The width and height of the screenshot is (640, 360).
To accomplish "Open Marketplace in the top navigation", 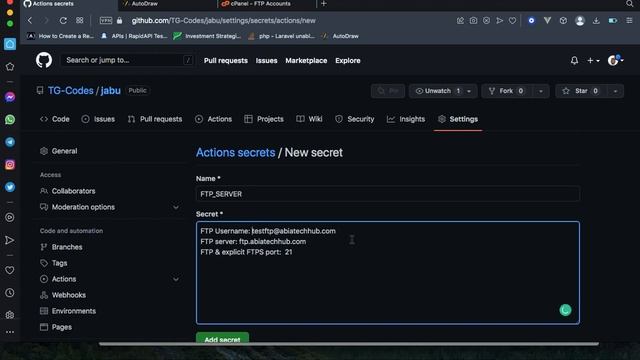I will click(x=306, y=60).
